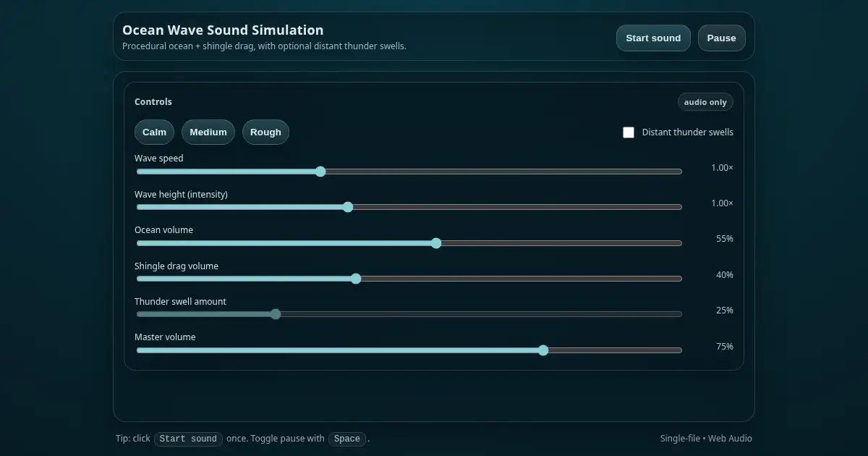Screen dimensions: 868x456
Task: Click the Ocean volume slider handle
Action: point(436,243)
